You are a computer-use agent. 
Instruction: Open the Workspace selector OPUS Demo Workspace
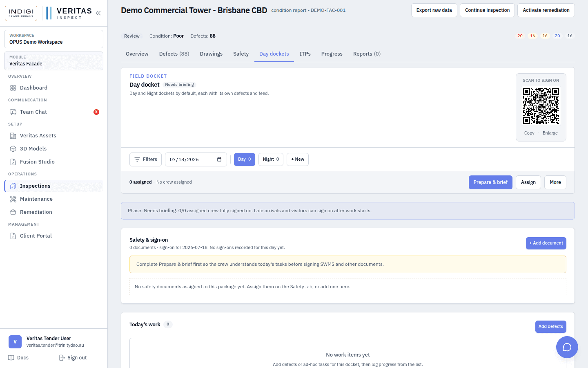(53, 39)
